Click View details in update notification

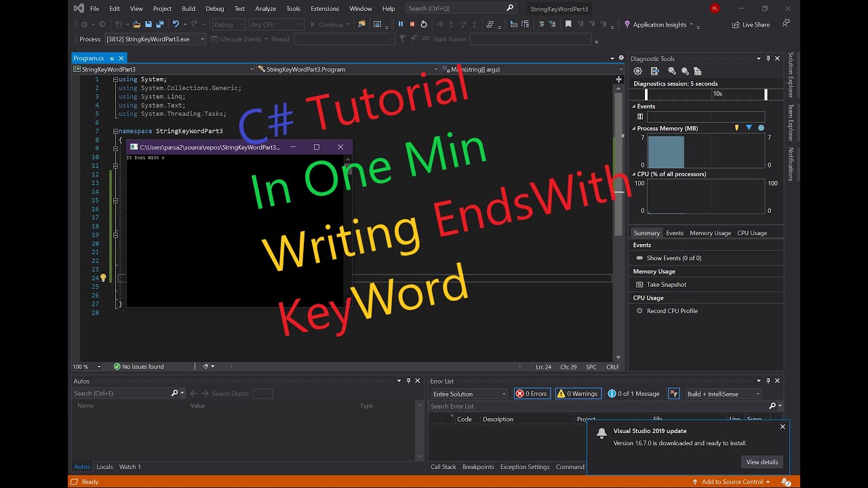coord(762,462)
